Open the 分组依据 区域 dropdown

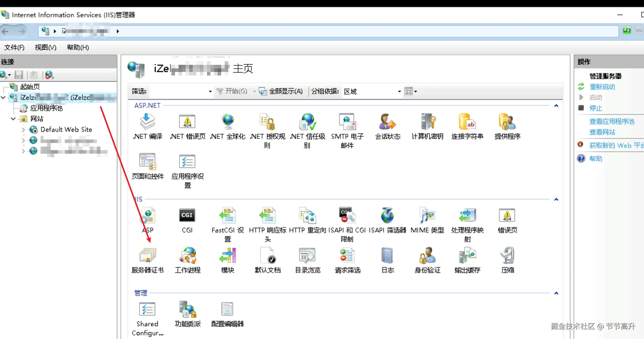point(372,91)
